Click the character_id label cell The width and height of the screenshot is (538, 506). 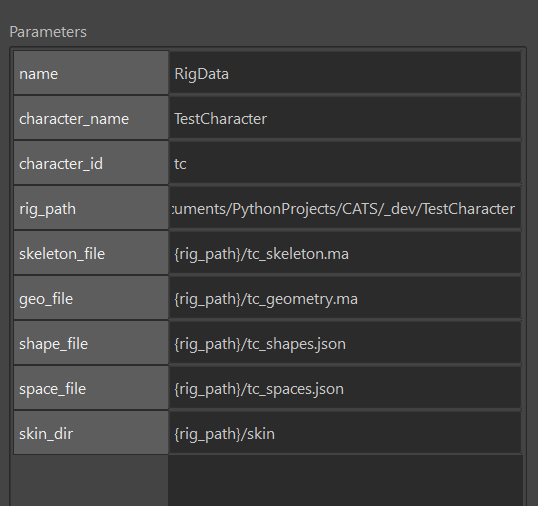tap(91, 163)
